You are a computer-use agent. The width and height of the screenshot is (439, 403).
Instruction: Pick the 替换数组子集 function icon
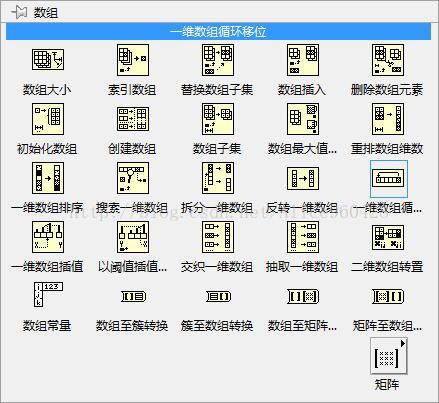point(218,60)
